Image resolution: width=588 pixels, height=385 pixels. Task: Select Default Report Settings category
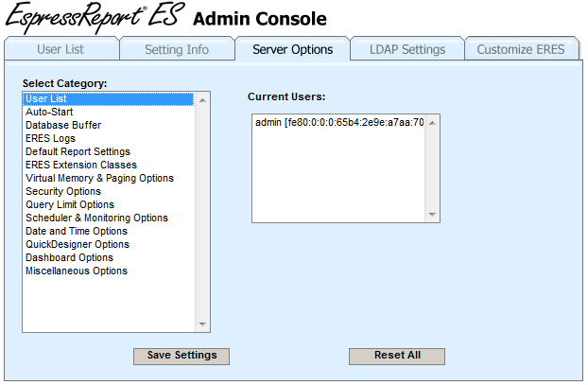pyautogui.click(x=109, y=151)
